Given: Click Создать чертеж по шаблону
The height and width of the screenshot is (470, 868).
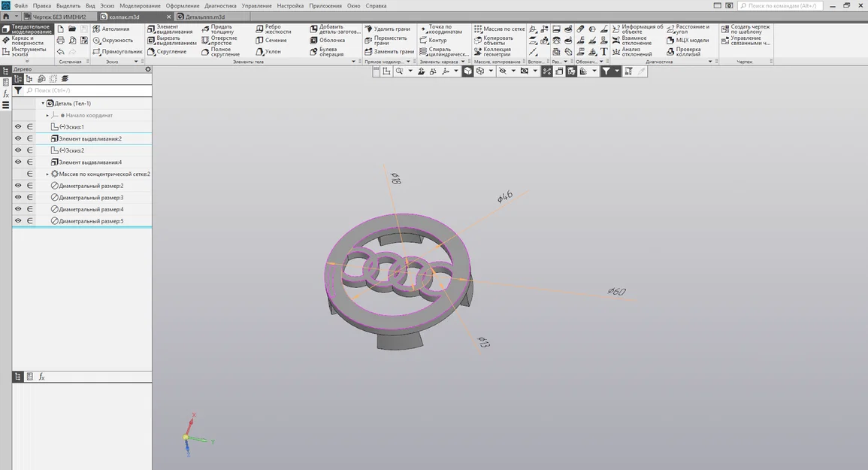Looking at the screenshot, I should (x=745, y=29).
